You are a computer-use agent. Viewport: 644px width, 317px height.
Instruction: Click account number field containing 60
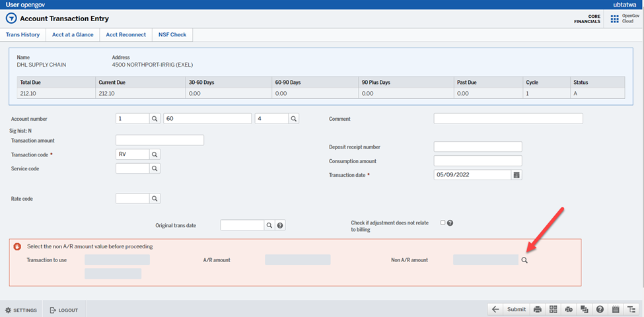click(x=207, y=119)
